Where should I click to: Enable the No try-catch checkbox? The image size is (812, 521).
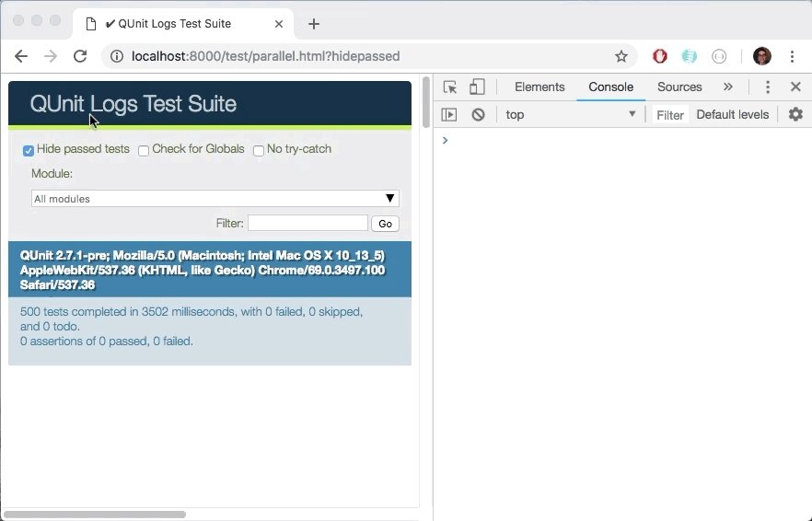[259, 150]
